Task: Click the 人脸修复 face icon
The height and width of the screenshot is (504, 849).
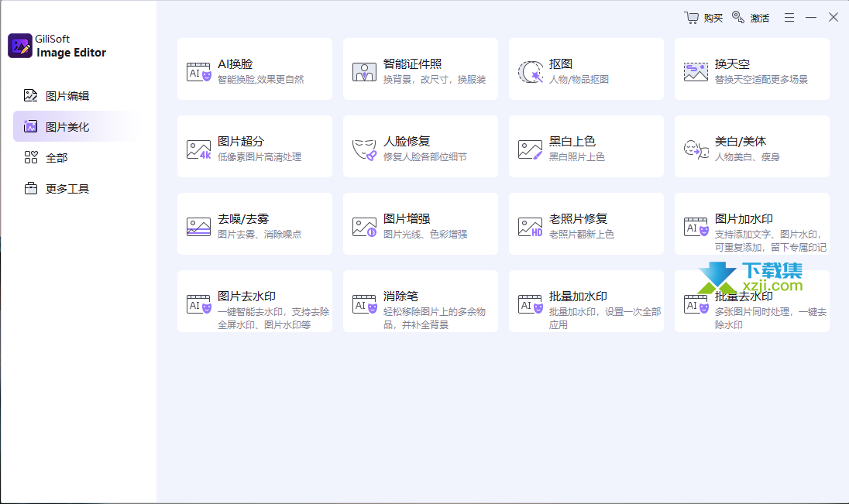Action: pos(364,149)
